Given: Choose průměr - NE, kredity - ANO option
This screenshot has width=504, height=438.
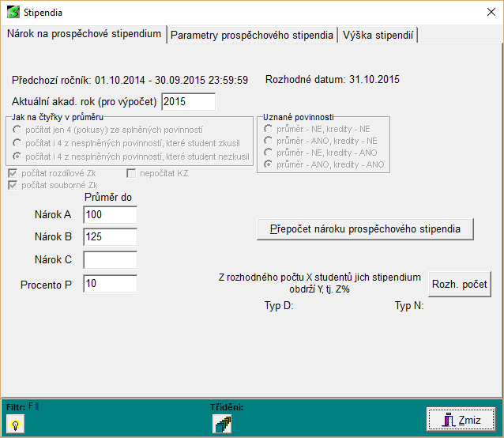Looking at the screenshot, I should (270, 153).
